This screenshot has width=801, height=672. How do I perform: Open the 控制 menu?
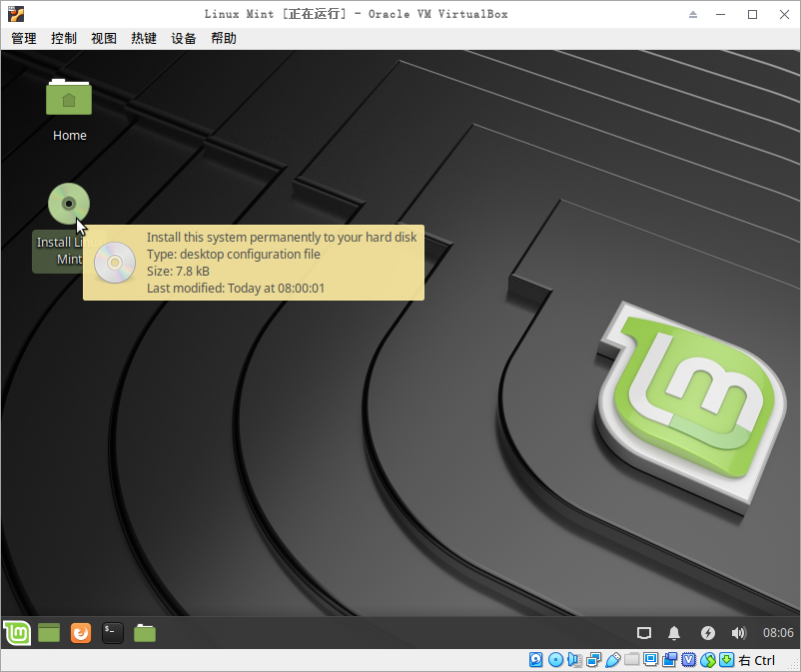(x=64, y=38)
